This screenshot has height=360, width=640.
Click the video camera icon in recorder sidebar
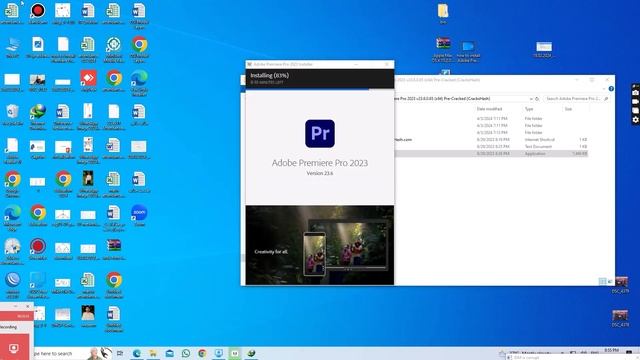coord(636,102)
